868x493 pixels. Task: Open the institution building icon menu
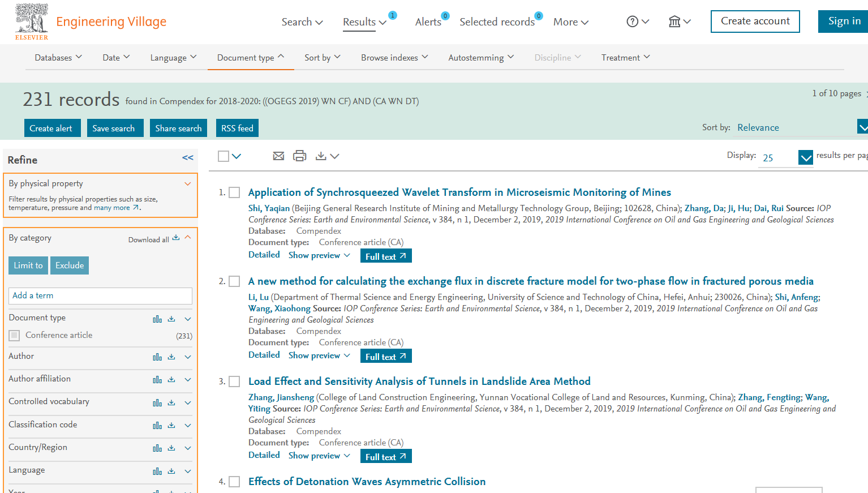[680, 22]
